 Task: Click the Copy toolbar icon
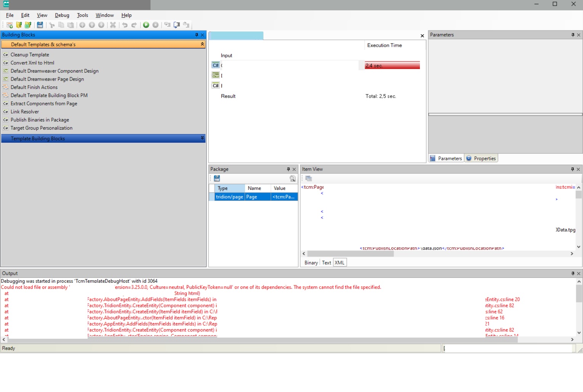coord(61,25)
